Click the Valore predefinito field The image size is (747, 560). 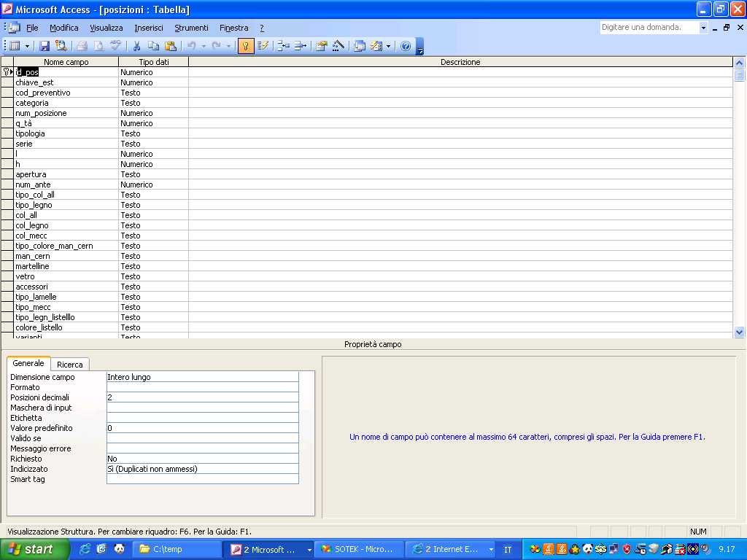pos(203,427)
